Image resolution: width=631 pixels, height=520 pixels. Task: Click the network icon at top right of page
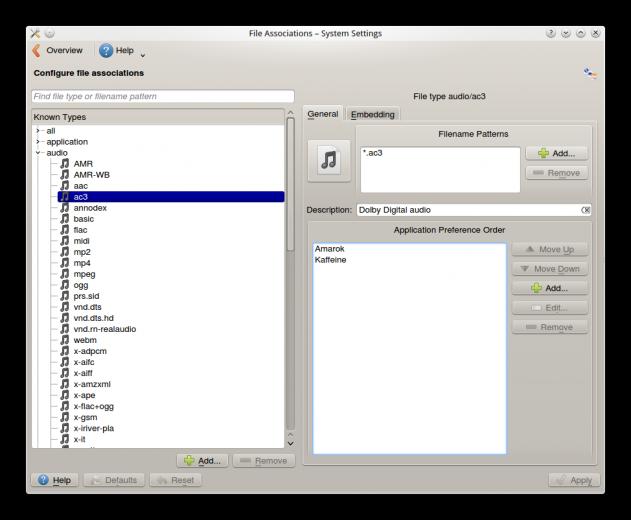pyautogui.click(x=590, y=73)
